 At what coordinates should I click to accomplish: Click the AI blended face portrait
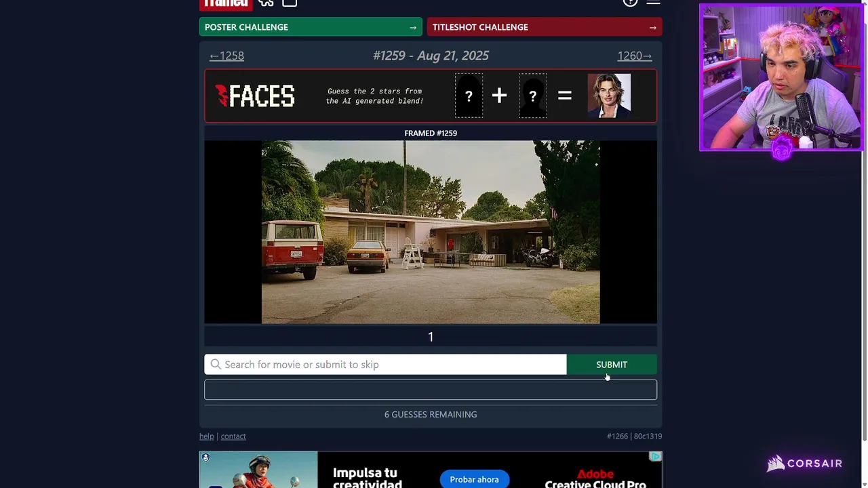pyautogui.click(x=609, y=96)
